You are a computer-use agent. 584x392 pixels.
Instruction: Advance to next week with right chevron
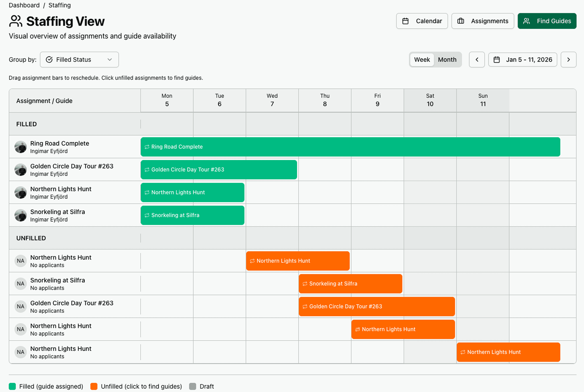coord(568,60)
